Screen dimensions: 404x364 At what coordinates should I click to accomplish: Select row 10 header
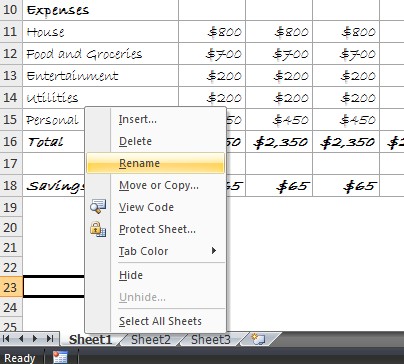point(11,9)
